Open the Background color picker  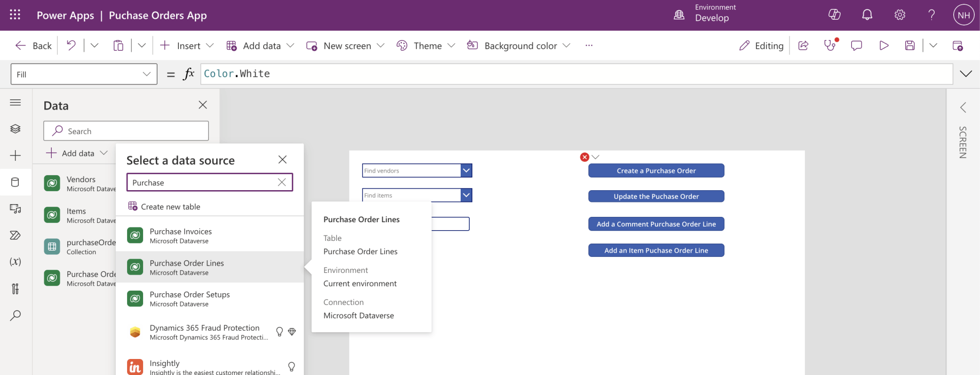click(x=519, y=46)
